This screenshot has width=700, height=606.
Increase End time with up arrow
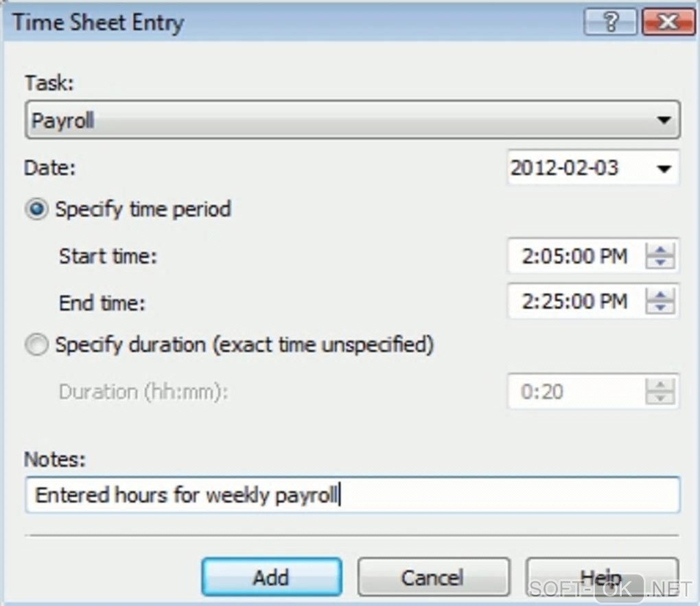(x=661, y=294)
